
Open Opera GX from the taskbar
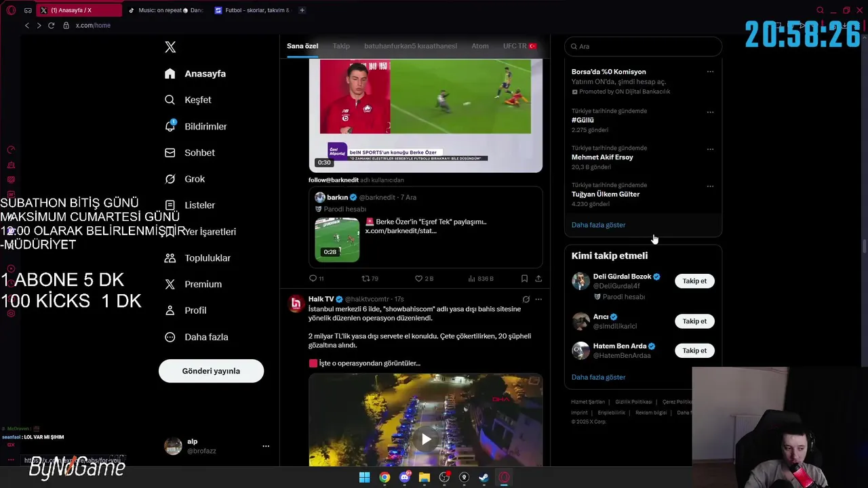[x=504, y=477]
